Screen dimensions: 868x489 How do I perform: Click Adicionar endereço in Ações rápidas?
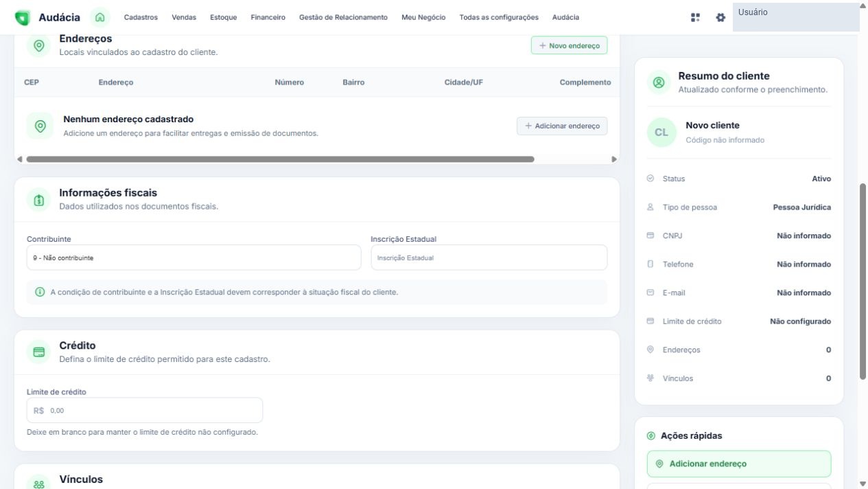[x=739, y=464]
